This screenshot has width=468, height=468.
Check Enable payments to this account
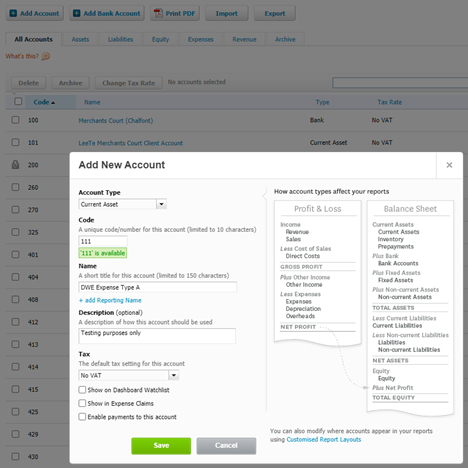[x=82, y=417]
